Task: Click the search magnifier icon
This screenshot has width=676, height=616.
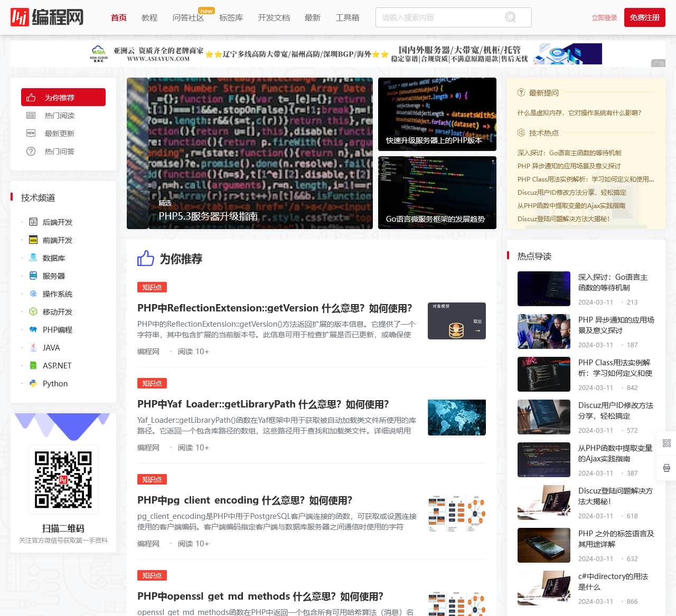Action: click(511, 17)
